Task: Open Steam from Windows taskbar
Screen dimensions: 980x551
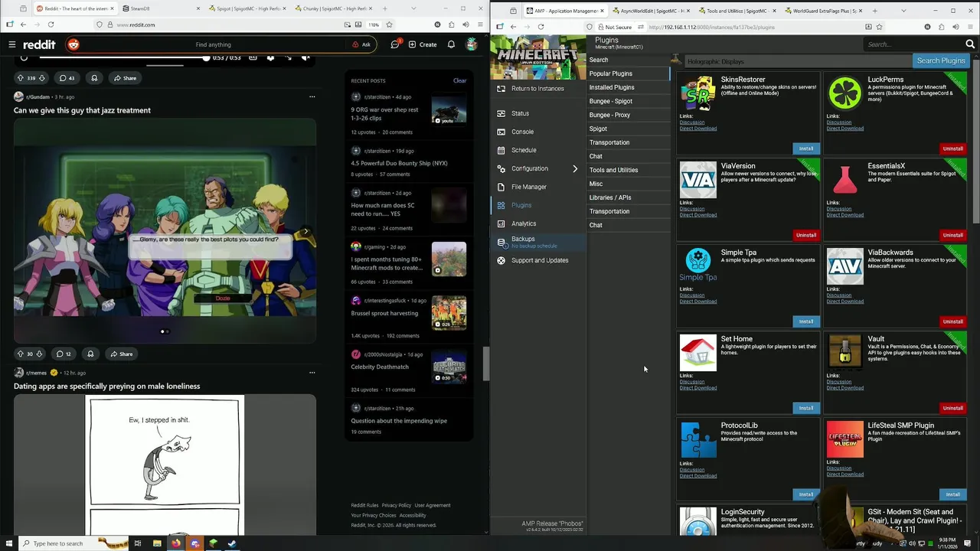Action: (x=232, y=543)
